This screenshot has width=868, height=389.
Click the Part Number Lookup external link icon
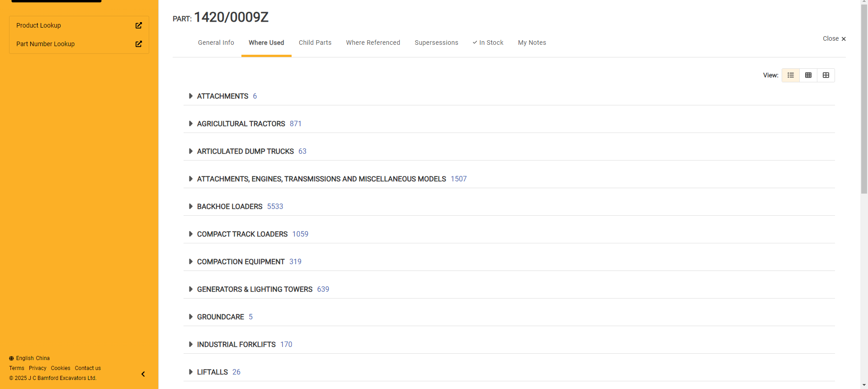point(139,44)
